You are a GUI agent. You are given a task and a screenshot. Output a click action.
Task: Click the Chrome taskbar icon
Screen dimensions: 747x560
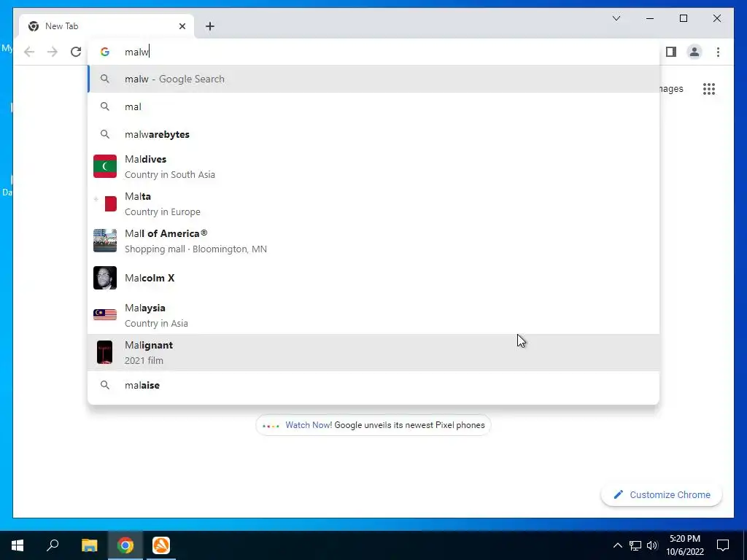[125, 545]
